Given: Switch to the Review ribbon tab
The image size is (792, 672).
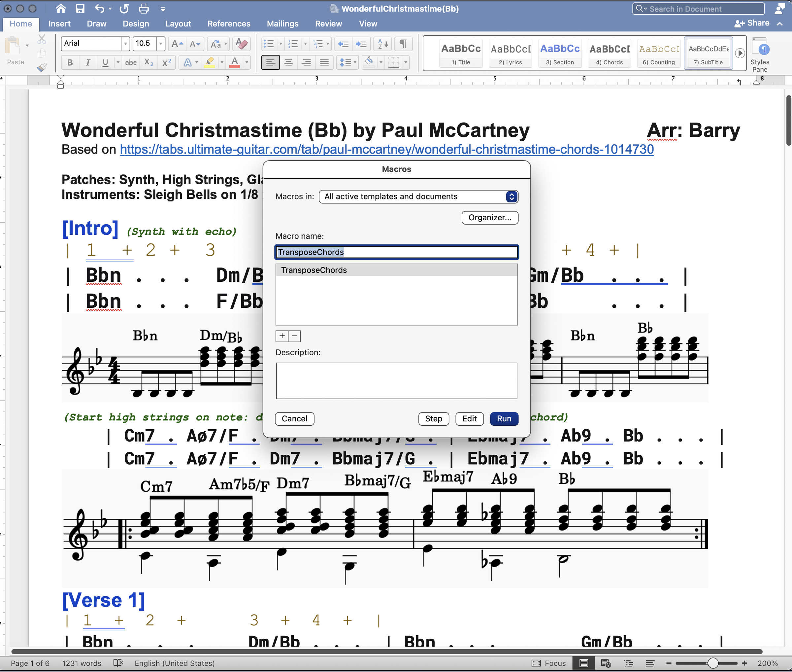Looking at the screenshot, I should click(328, 24).
